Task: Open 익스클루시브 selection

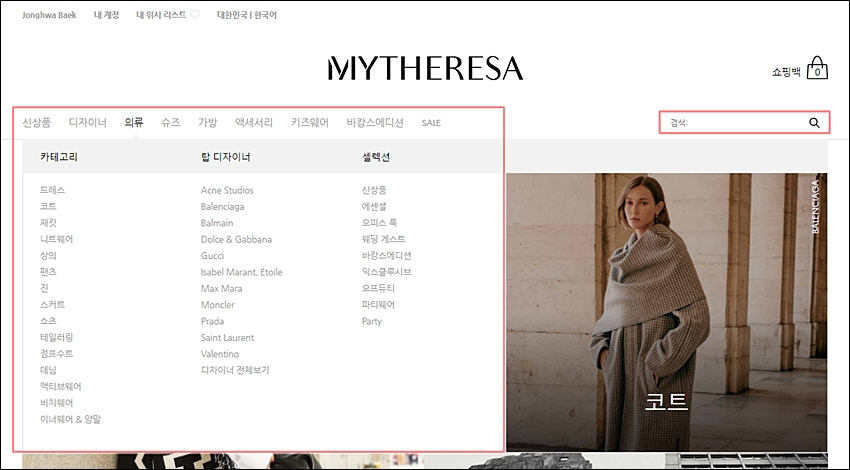Action: [387, 272]
